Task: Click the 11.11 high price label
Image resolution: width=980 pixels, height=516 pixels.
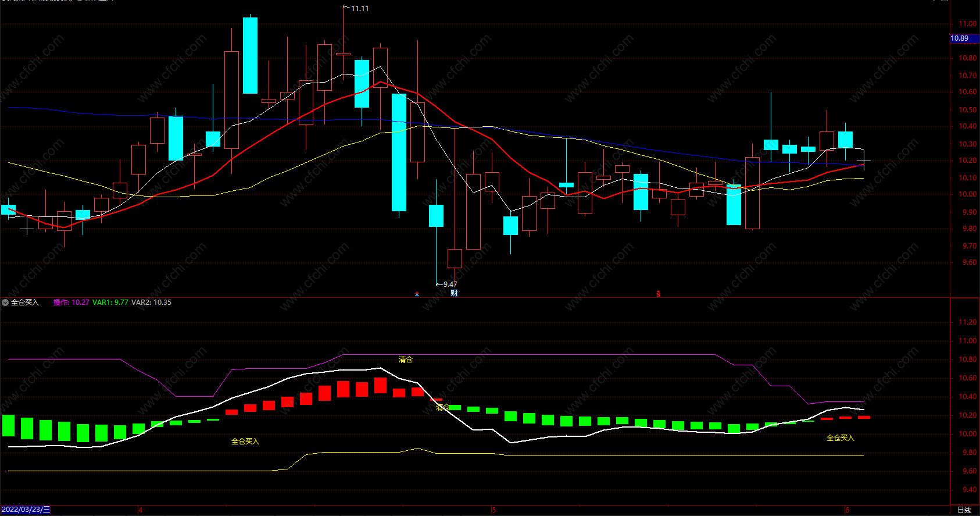Action: 360,9
